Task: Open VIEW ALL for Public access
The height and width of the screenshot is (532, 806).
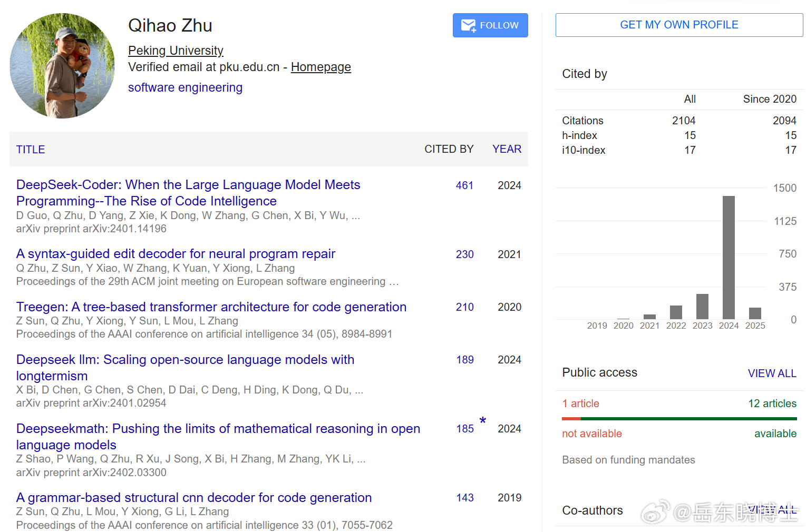Action: pyautogui.click(x=772, y=373)
